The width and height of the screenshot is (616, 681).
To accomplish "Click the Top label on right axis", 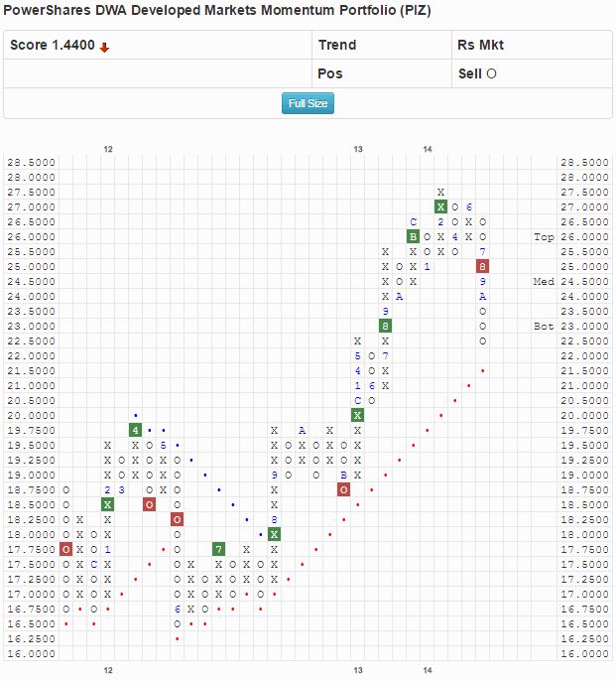I will pos(544,237).
